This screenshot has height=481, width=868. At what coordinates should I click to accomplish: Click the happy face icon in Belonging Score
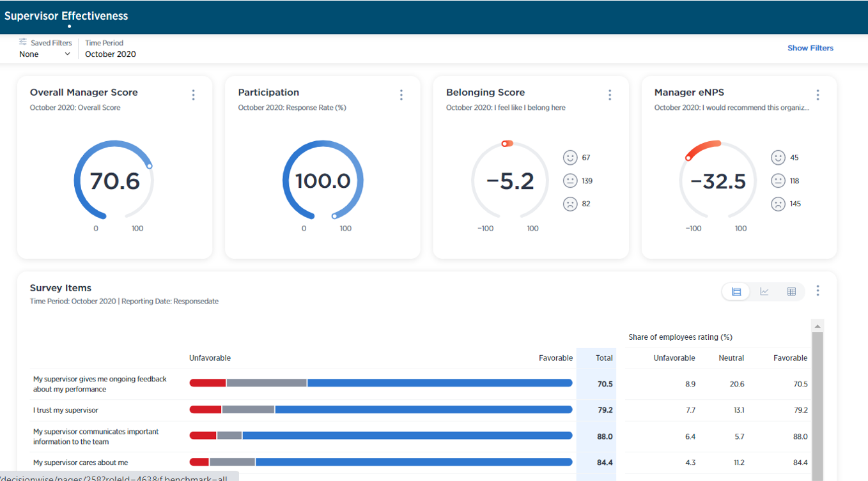(570, 157)
